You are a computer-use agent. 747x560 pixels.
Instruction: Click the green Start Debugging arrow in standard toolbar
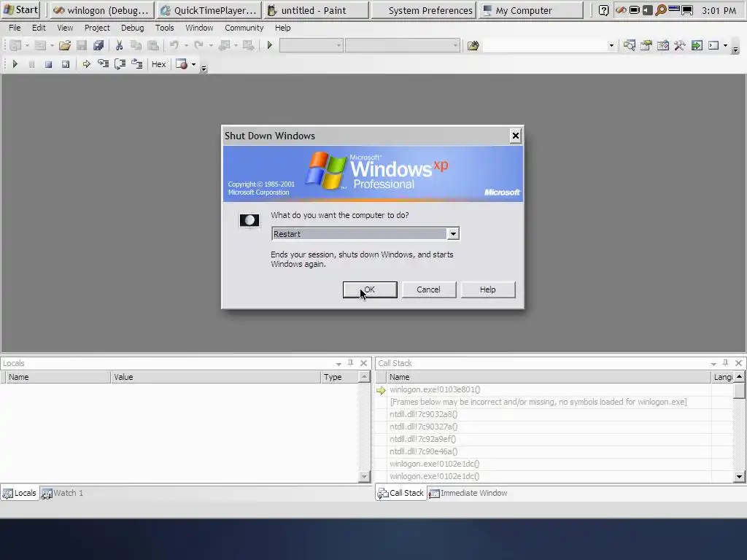[x=270, y=46]
